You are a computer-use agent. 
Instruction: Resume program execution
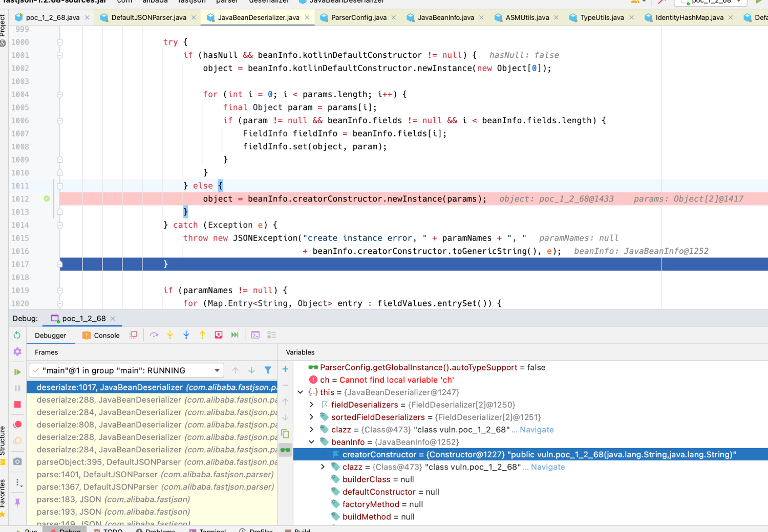pyautogui.click(x=17, y=372)
